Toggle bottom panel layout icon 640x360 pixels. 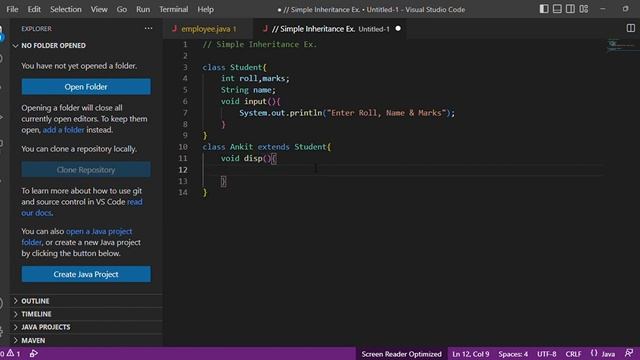pos(557,9)
